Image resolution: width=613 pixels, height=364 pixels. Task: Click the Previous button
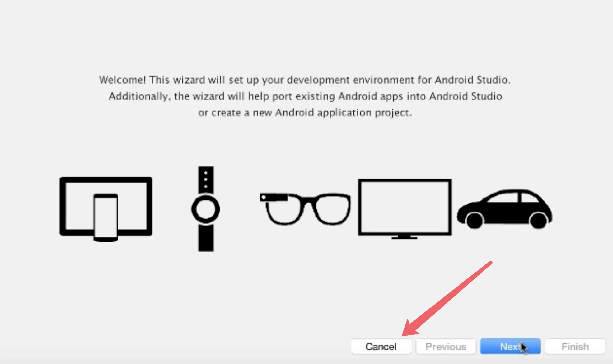click(x=446, y=346)
